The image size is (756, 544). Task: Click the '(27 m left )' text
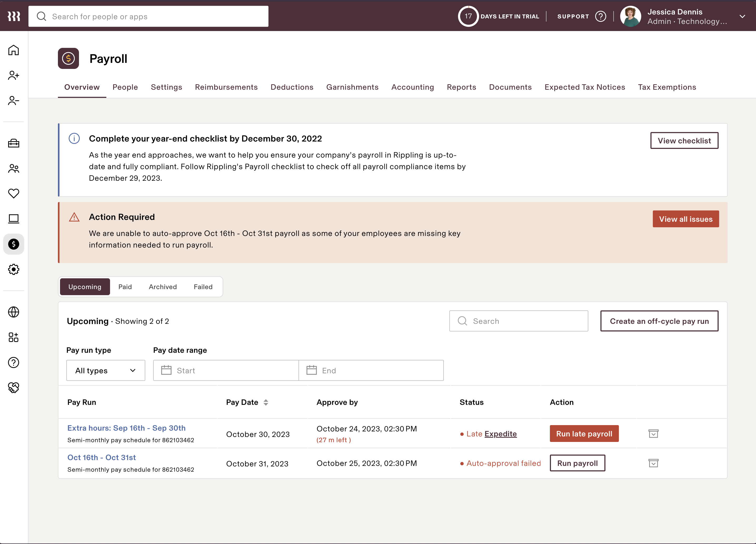click(x=334, y=440)
